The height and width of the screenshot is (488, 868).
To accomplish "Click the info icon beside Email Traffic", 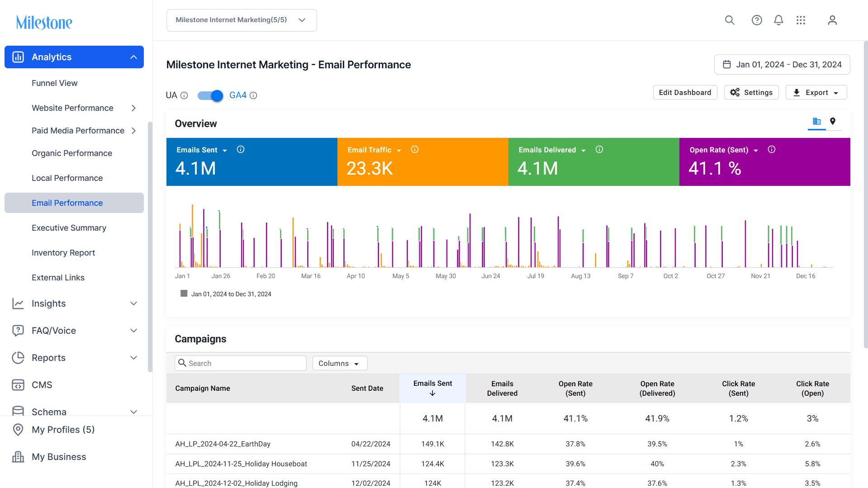I will click(x=415, y=150).
